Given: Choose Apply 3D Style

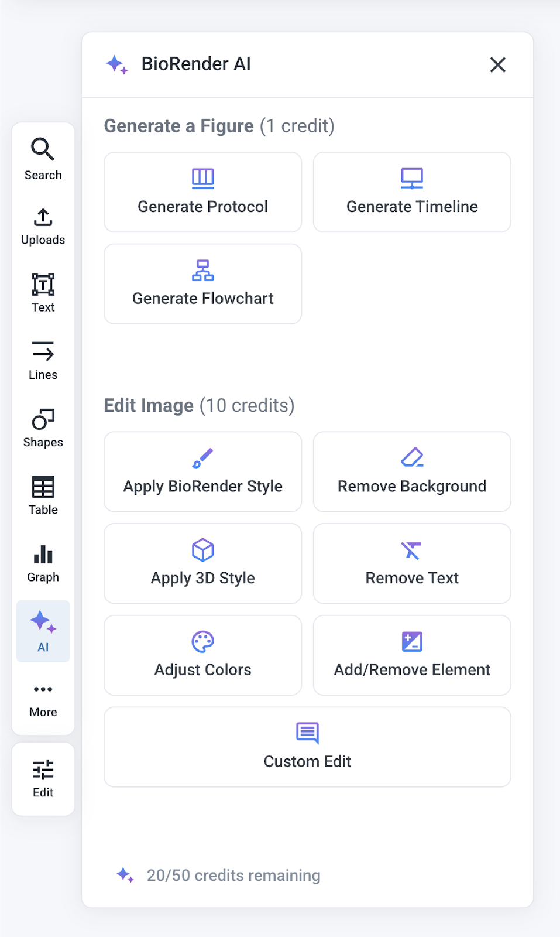Looking at the screenshot, I should coord(202,563).
